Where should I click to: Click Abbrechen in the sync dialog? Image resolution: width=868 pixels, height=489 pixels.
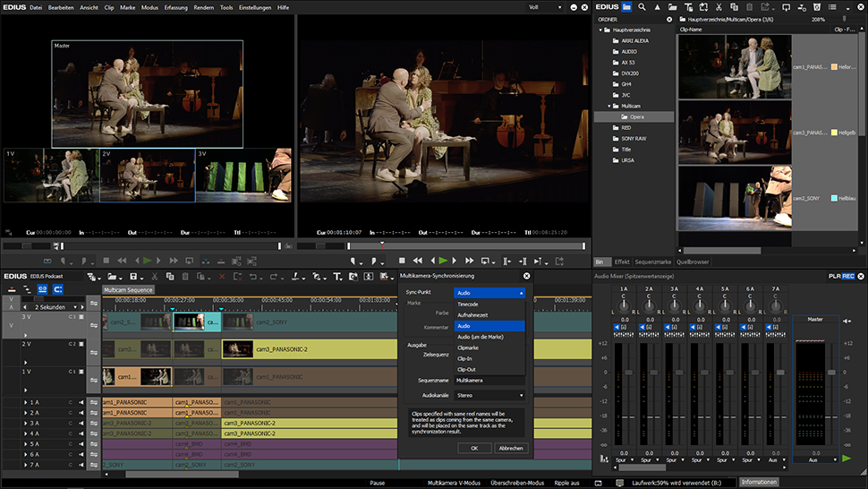click(x=510, y=448)
